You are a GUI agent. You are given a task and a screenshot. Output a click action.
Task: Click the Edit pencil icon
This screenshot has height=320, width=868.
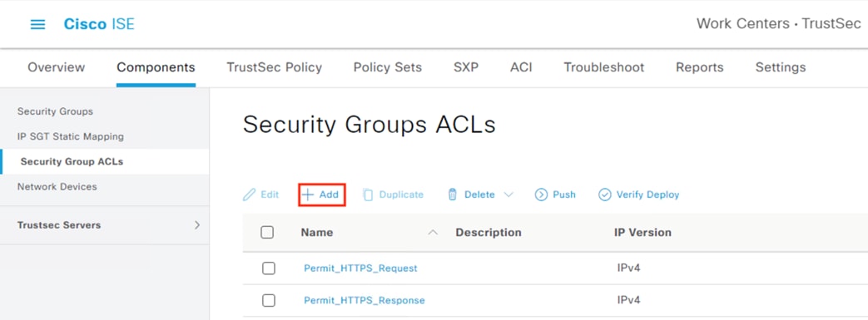click(x=250, y=194)
